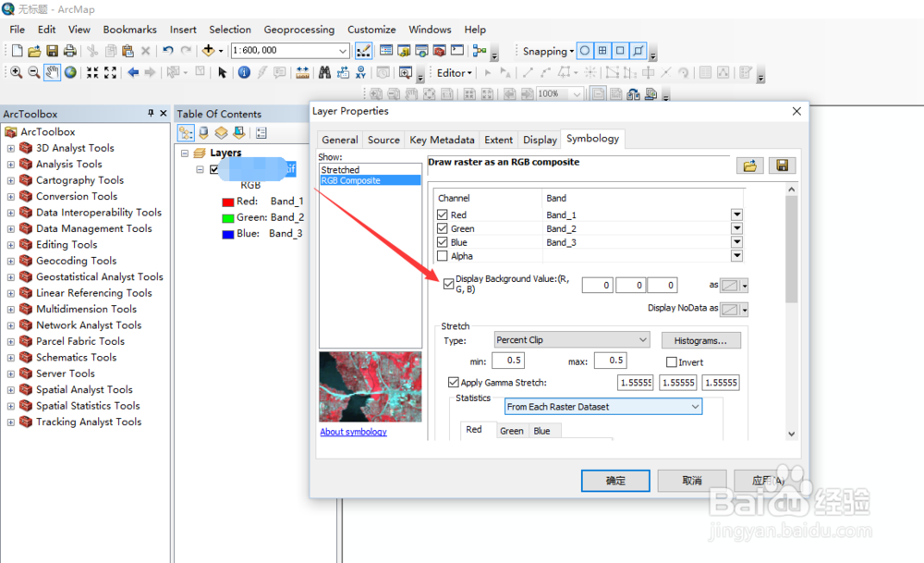Click the Histograms... button

(x=700, y=341)
